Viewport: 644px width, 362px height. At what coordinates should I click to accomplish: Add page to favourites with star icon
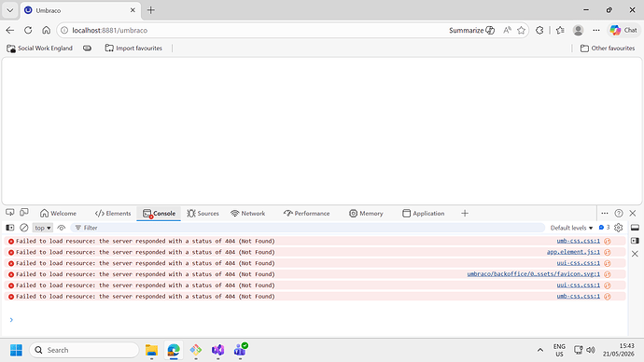pos(521,31)
